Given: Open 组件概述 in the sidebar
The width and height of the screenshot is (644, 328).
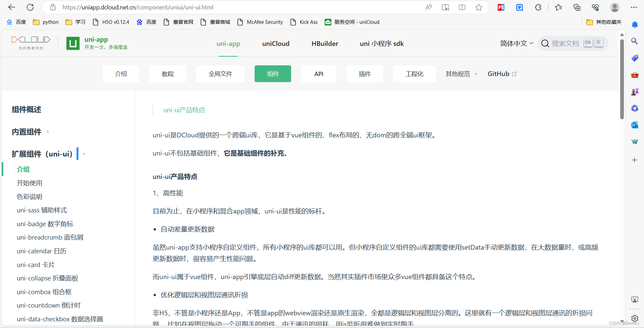Looking at the screenshot, I should coord(26,110).
